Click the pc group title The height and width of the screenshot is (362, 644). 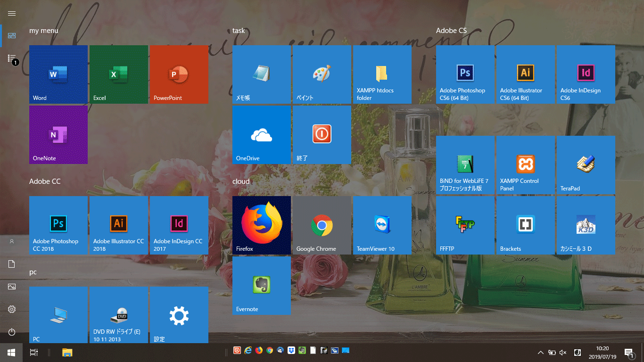(x=33, y=272)
